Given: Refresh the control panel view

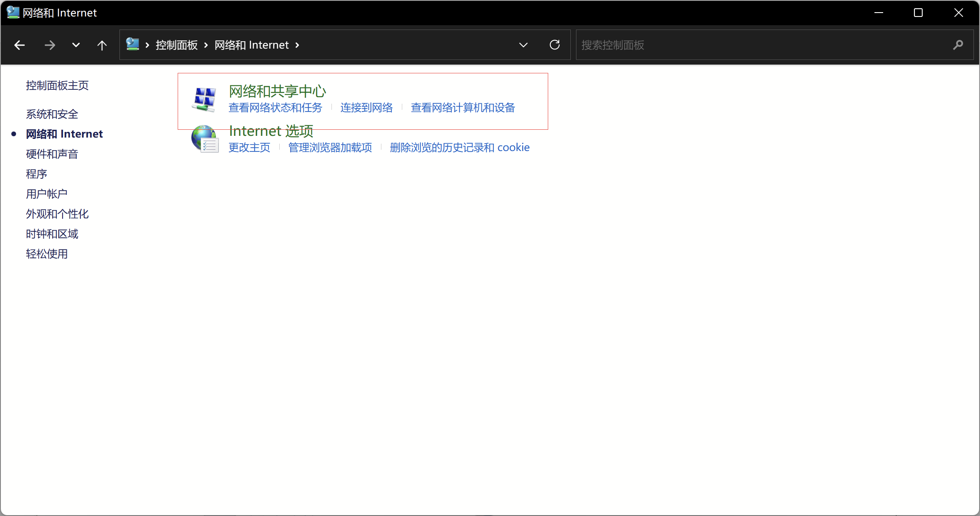Looking at the screenshot, I should (555, 45).
